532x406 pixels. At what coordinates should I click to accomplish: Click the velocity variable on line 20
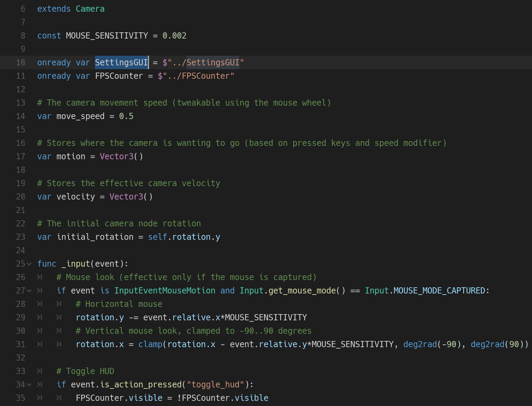pos(76,197)
